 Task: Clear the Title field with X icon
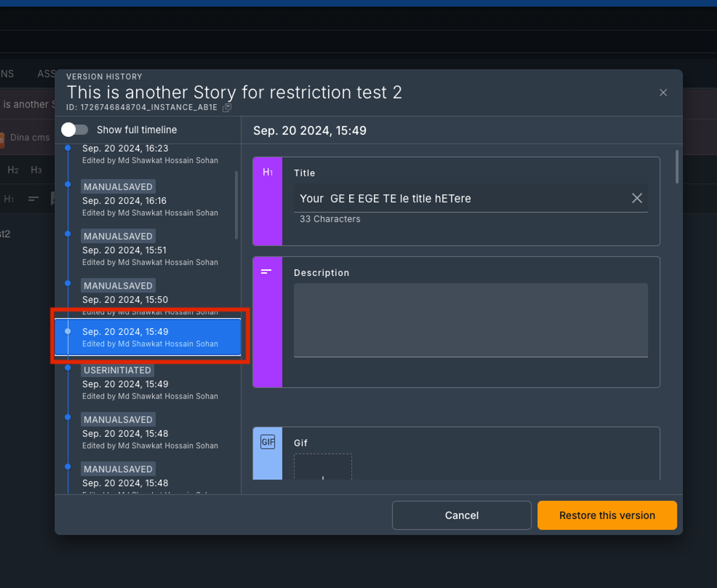[637, 198]
